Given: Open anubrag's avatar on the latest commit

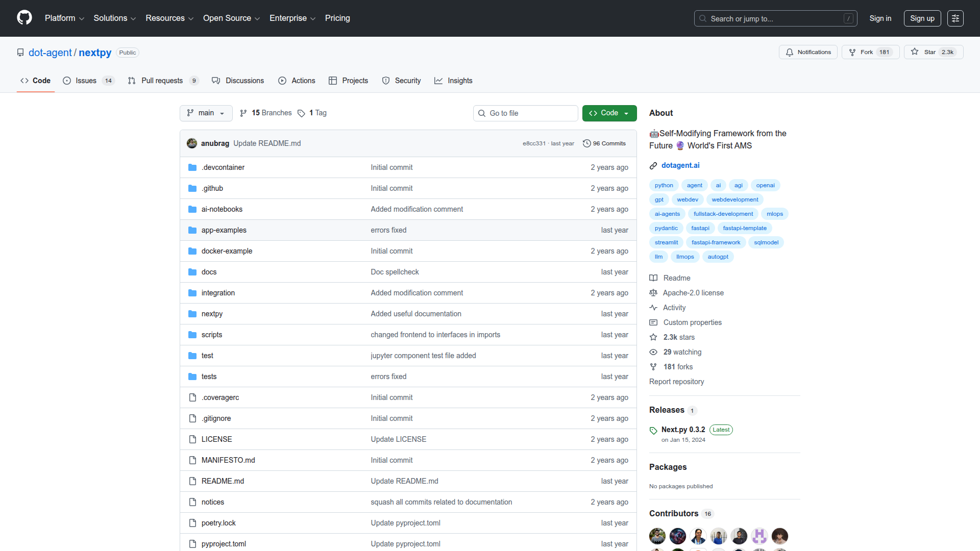Looking at the screenshot, I should [x=192, y=143].
